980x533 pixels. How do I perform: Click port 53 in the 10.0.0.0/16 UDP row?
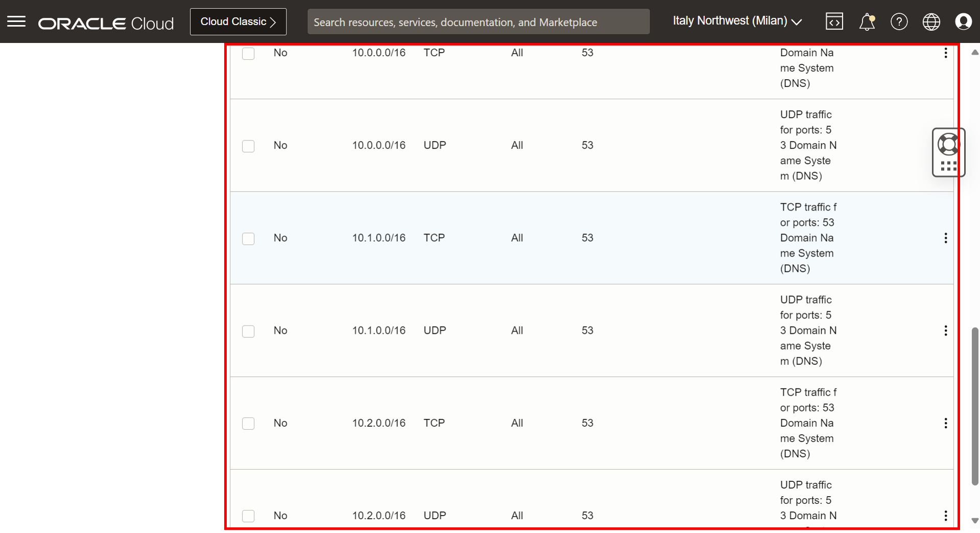click(587, 145)
